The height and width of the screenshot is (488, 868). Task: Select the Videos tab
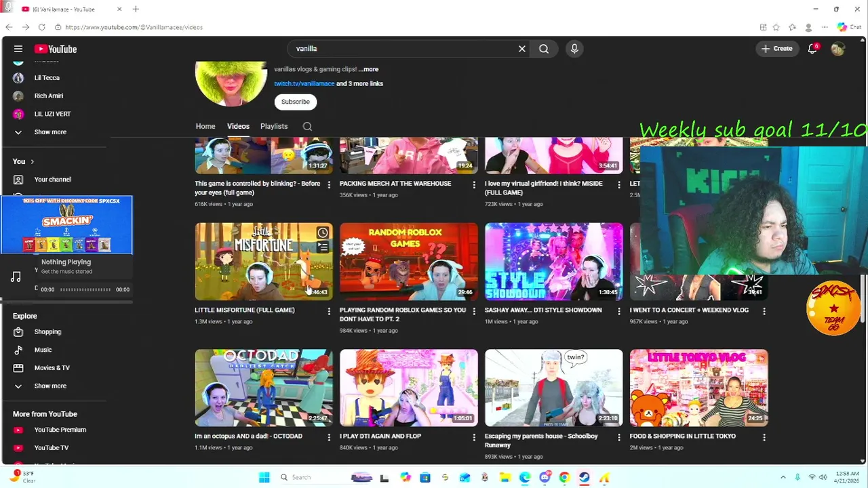[x=238, y=126]
